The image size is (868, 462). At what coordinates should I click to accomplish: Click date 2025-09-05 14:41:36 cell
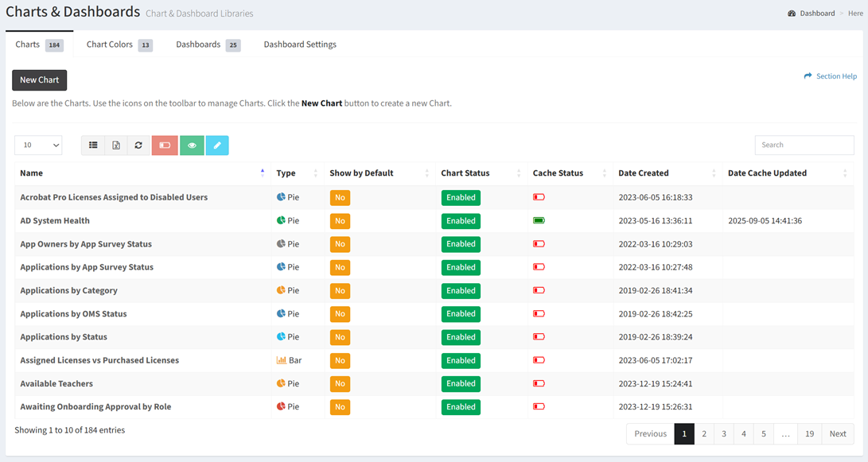[765, 221]
